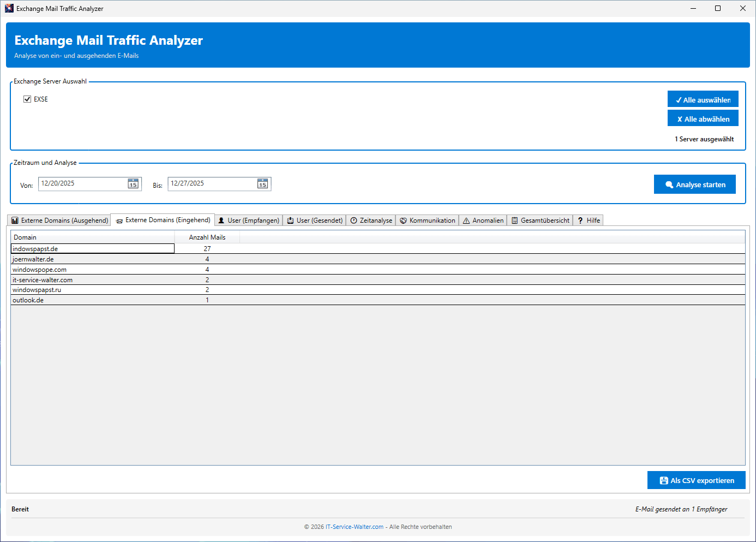Click the clock icon on Zeitanalyse tab
The height and width of the screenshot is (542, 756).
click(354, 221)
